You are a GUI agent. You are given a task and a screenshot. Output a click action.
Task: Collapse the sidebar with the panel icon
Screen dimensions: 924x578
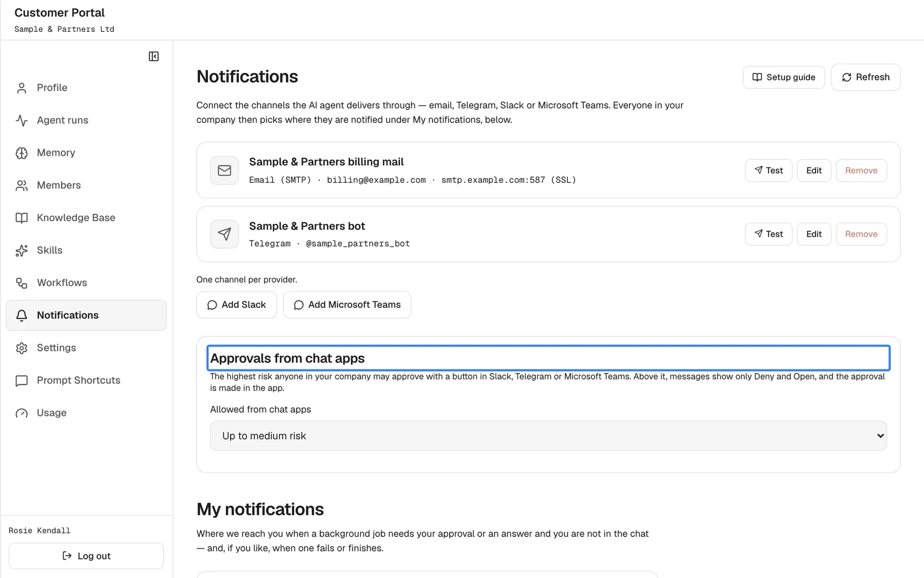[x=153, y=57]
